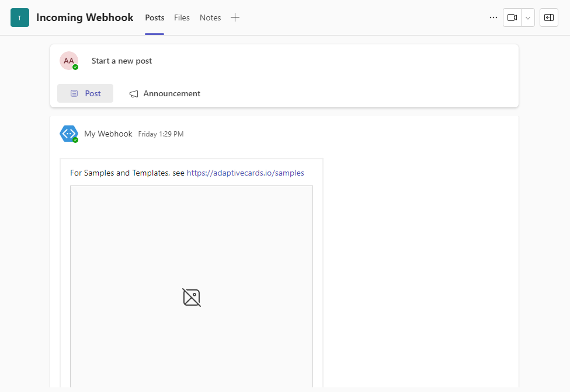Click the AA profile avatar
Screen dimensions: 570x392
[69, 61]
